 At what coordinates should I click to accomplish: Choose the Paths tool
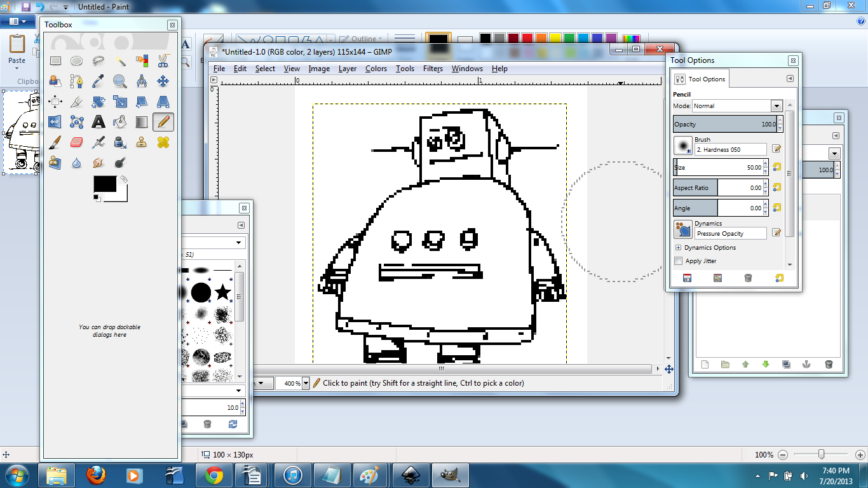click(x=76, y=81)
